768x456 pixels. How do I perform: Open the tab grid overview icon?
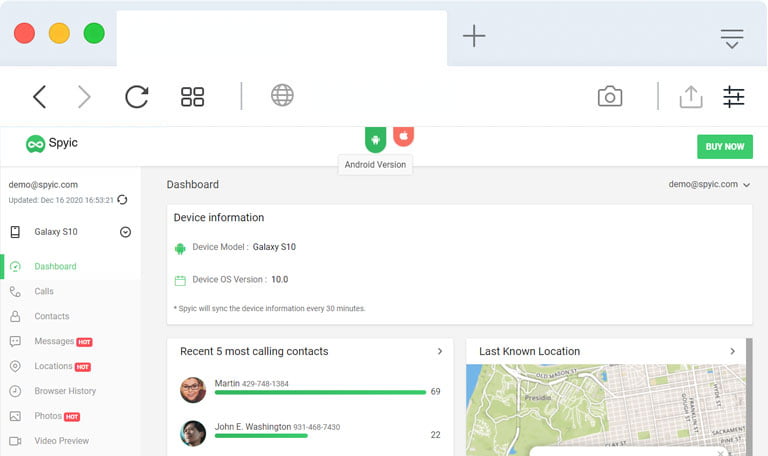tap(192, 96)
